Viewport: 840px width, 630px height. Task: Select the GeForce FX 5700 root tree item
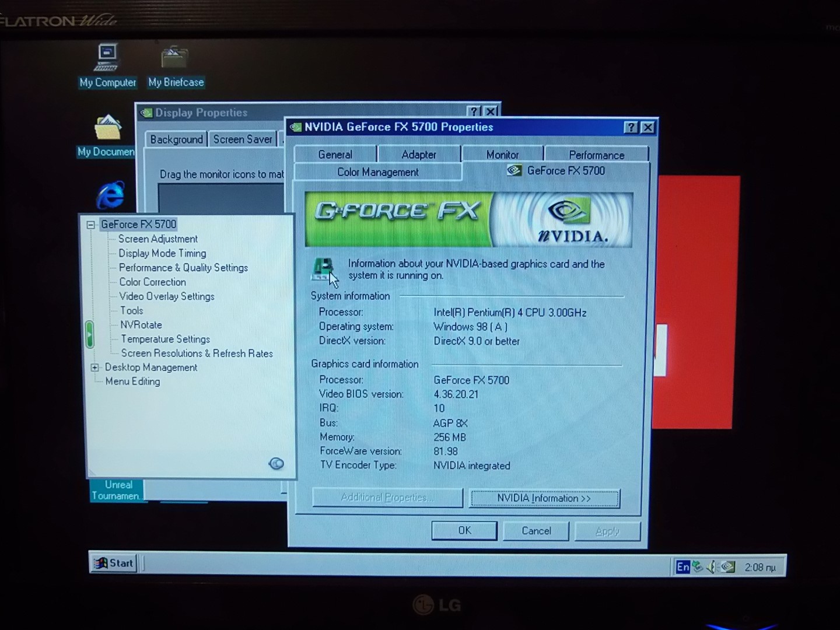[138, 225]
